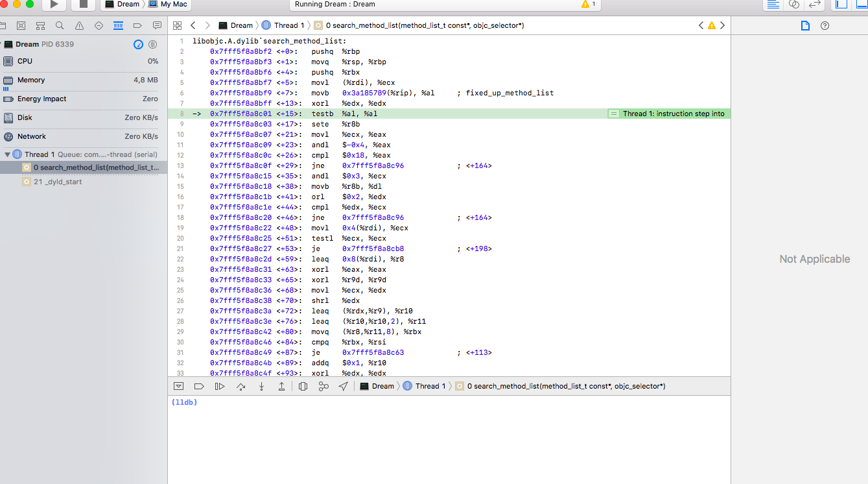Click Debug View Hierarchy icon
The height and width of the screenshot is (484, 868).
pos(303,386)
